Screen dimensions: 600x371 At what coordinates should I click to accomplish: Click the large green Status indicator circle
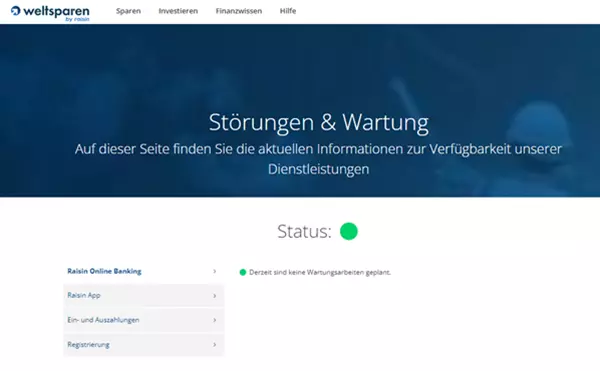point(349,231)
